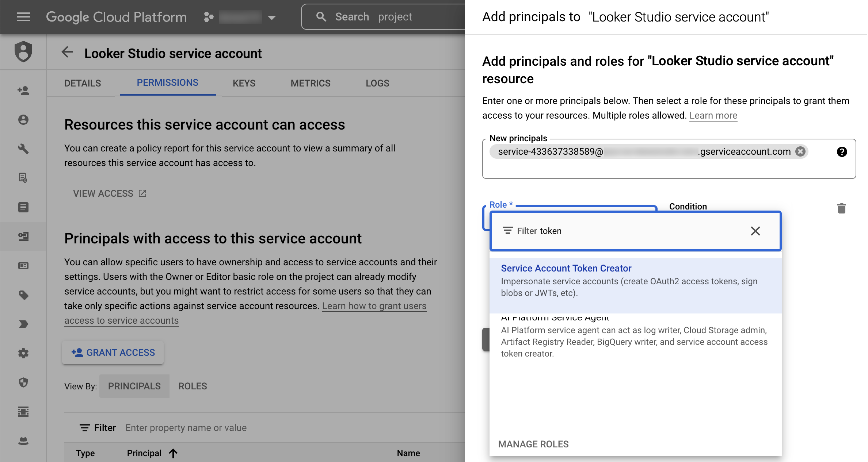The height and width of the screenshot is (462, 868).
Task: Switch to the KEYS tab
Action: pos(244,82)
